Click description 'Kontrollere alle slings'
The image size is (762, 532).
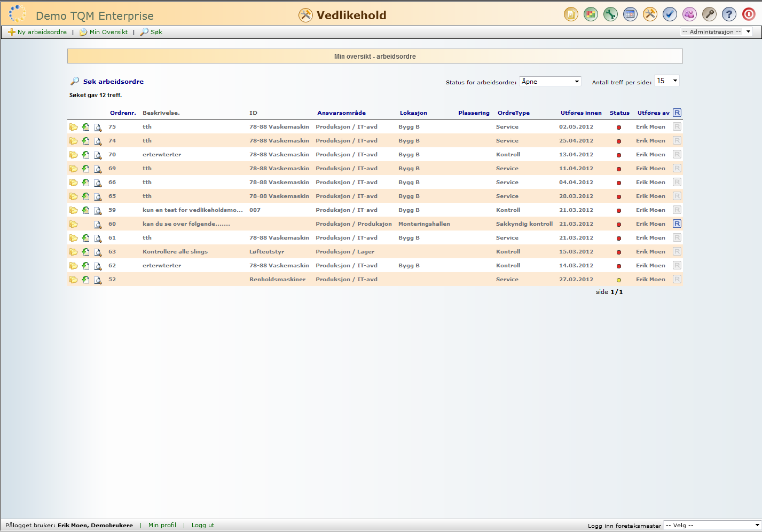[x=175, y=252]
